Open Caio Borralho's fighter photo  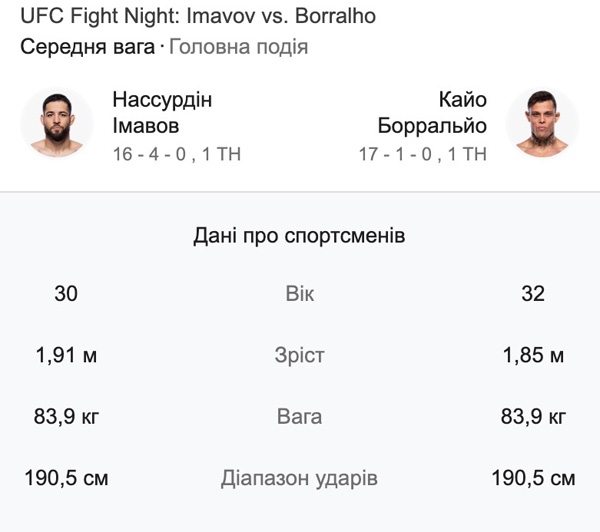(542, 123)
